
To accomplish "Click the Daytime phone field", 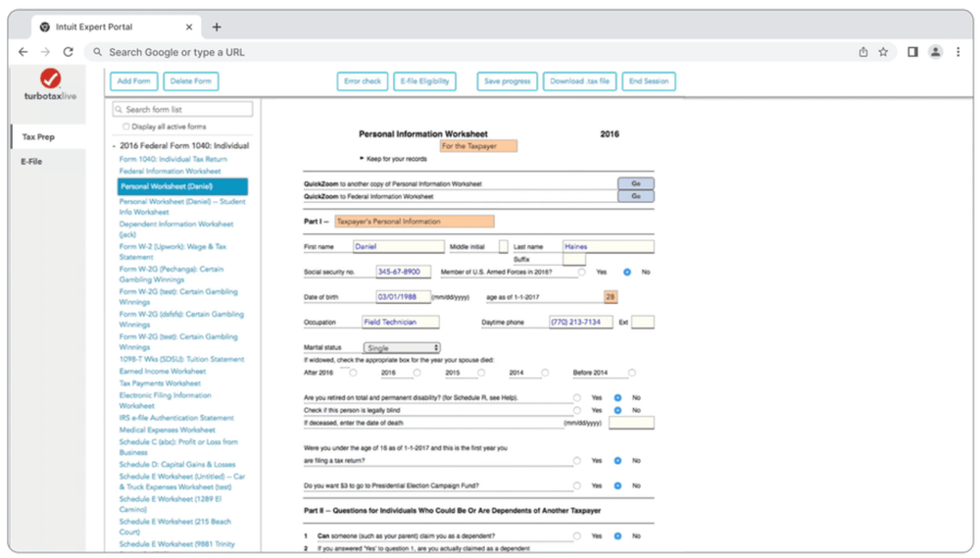I will 580,322.
